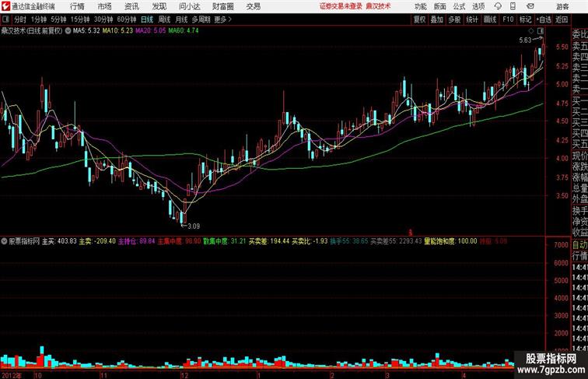The image size is (588, 379).
Task: Open the 市场 menu
Action: pos(105,6)
